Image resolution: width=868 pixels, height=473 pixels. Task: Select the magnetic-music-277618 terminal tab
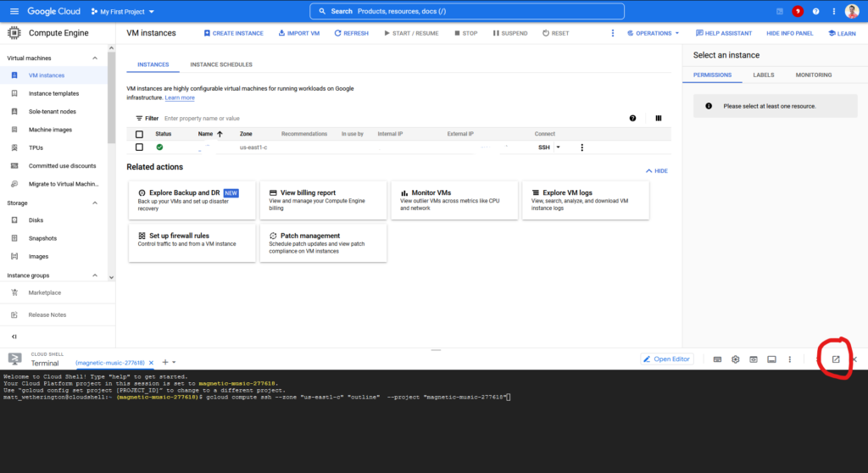[x=110, y=363]
